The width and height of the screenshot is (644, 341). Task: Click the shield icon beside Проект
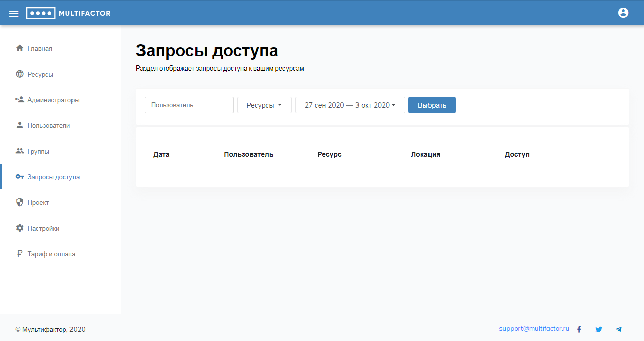click(20, 202)
